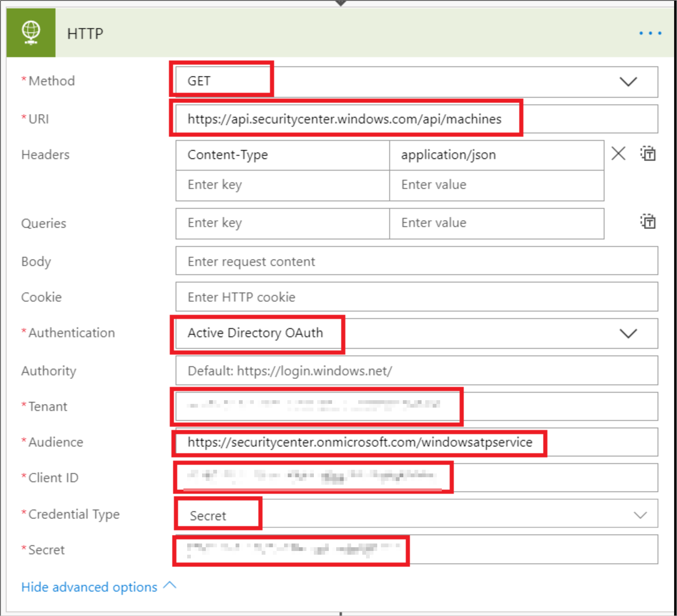Delete the Content-Type header row
The width and height of the screenshot is (677, 616).
point(618,154)
